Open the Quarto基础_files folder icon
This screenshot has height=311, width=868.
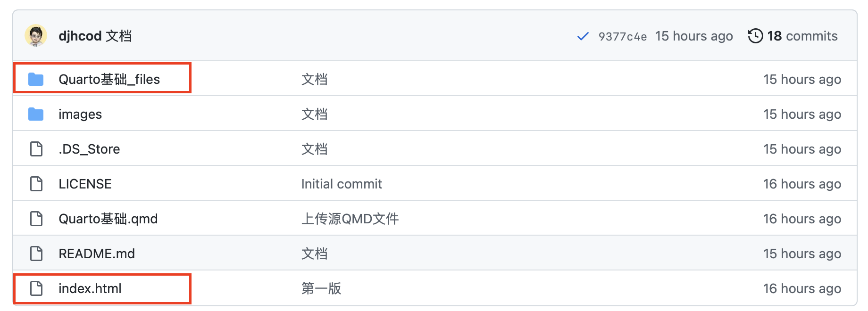point(35,79)
